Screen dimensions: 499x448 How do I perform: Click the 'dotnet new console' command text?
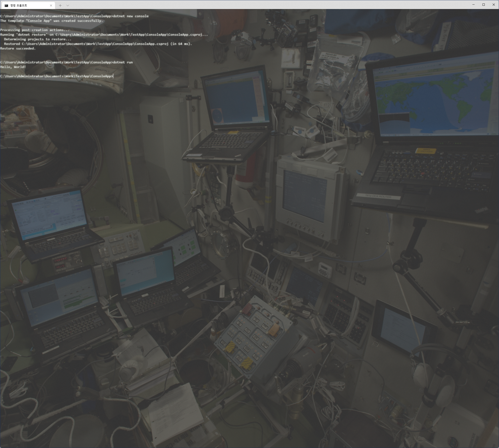[x=131, y=16]
